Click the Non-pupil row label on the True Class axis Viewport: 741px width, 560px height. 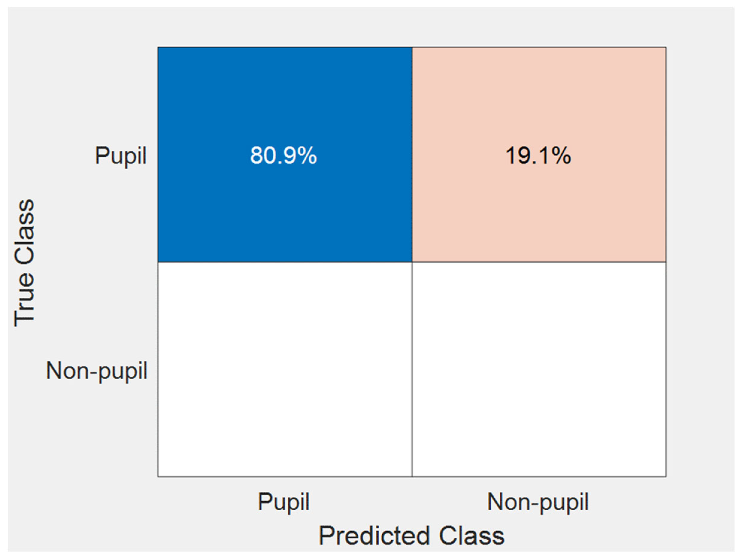click(x=96, y=371)
